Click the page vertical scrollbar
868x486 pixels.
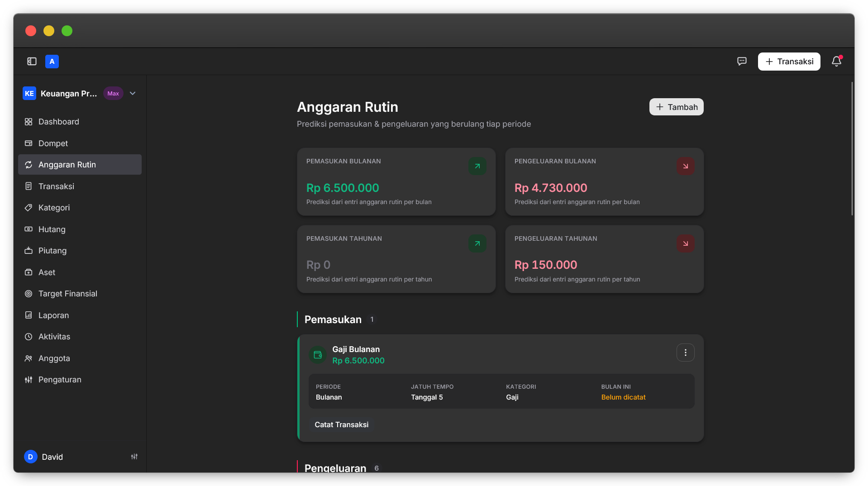[x=852, y=148]
